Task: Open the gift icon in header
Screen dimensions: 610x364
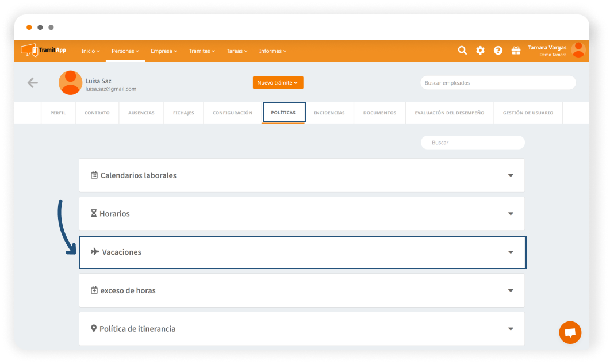Action: click(516, 51)
